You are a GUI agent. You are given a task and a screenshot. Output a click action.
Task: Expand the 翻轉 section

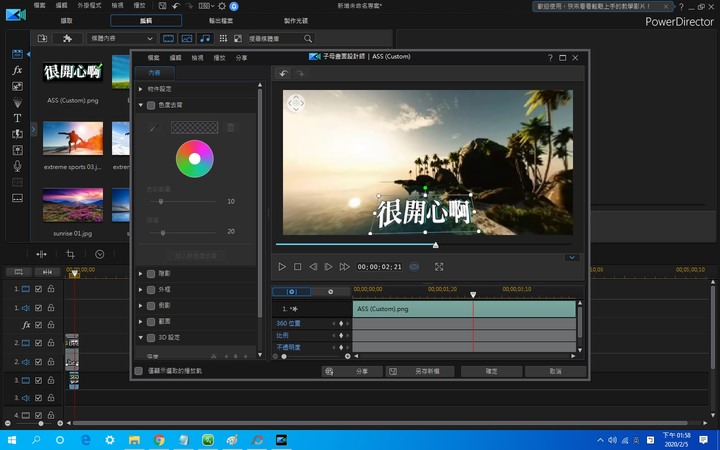point(141,322)
